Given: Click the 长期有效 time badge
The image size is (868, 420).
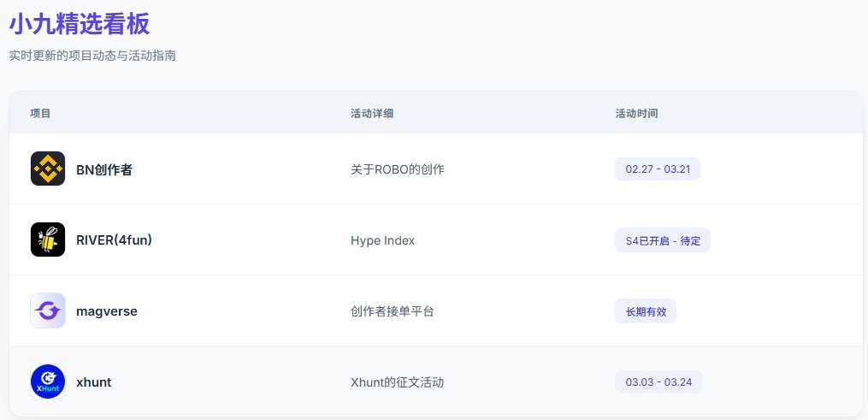Looking at the screenshot, I should (x=645, y=311).
